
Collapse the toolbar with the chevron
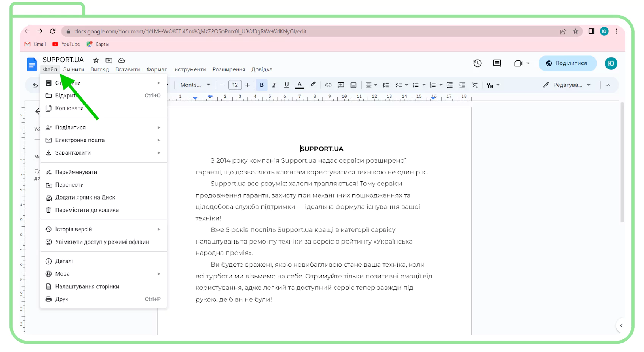608,85
